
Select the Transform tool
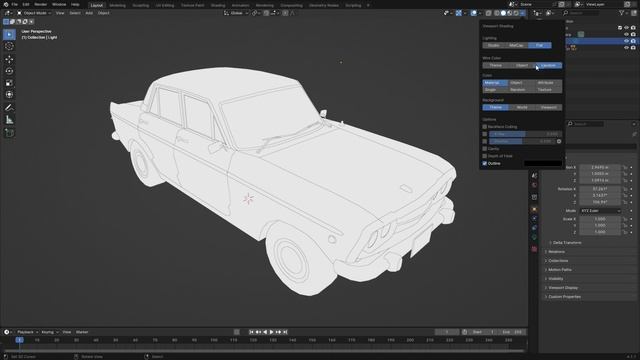tap(9, 95)
